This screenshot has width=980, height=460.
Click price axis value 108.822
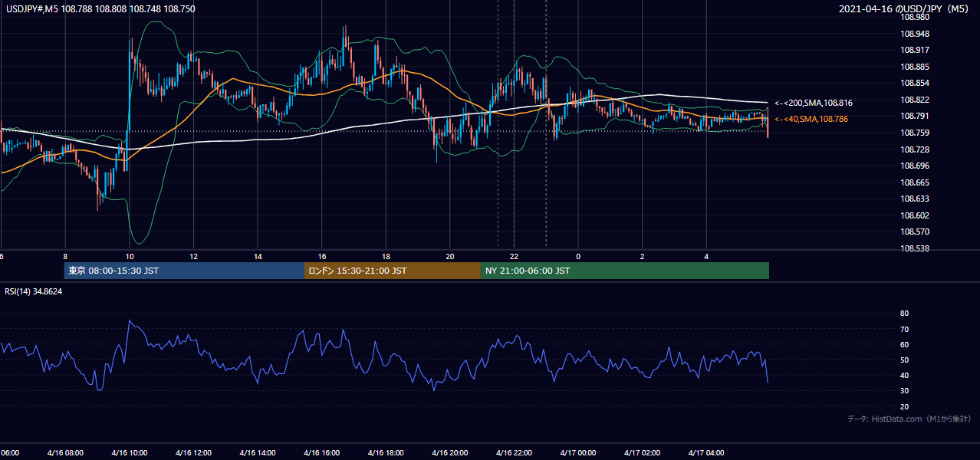914,100
